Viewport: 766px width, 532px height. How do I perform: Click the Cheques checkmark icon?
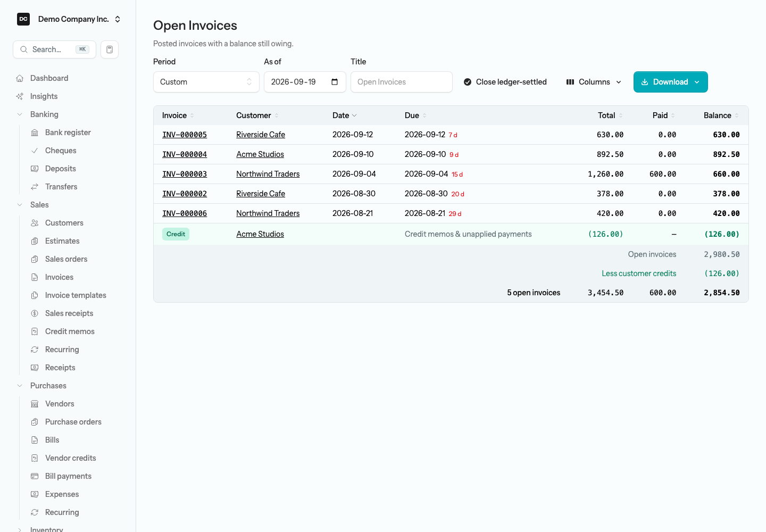35,151
